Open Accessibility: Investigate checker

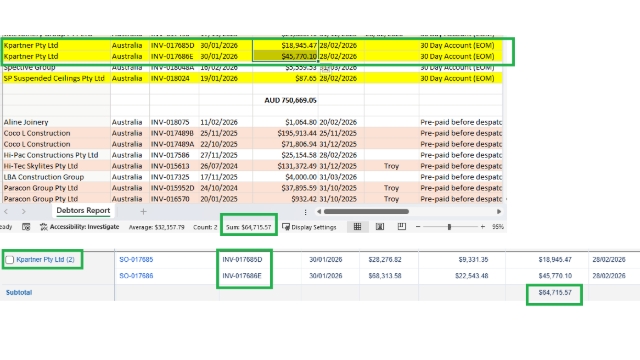point(80,227)
